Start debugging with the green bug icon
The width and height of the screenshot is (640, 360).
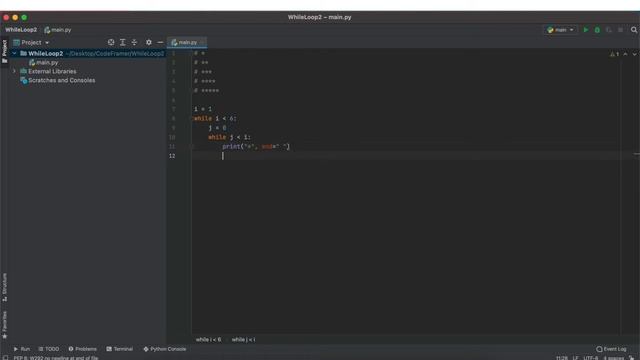click(x=597, y=30)
